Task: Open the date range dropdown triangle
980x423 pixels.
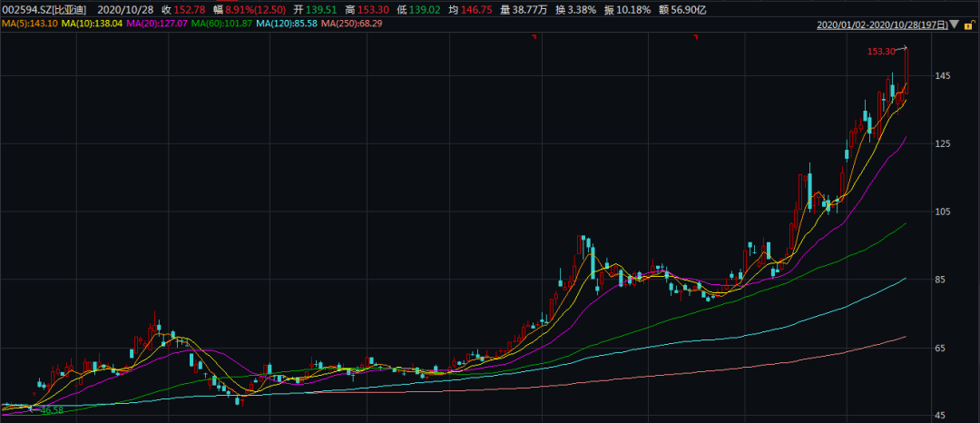Action: (953, 25)
